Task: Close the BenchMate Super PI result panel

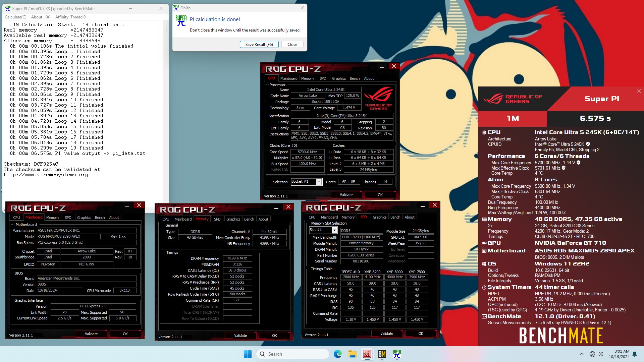Action: point(639,91)
